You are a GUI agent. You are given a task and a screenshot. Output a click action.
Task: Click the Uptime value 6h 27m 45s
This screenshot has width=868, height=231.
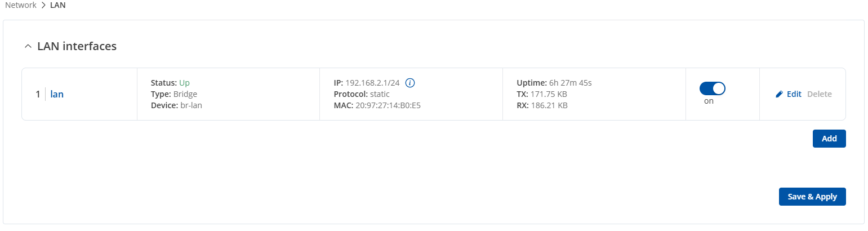pyautogui.click(x=570, y=83)
